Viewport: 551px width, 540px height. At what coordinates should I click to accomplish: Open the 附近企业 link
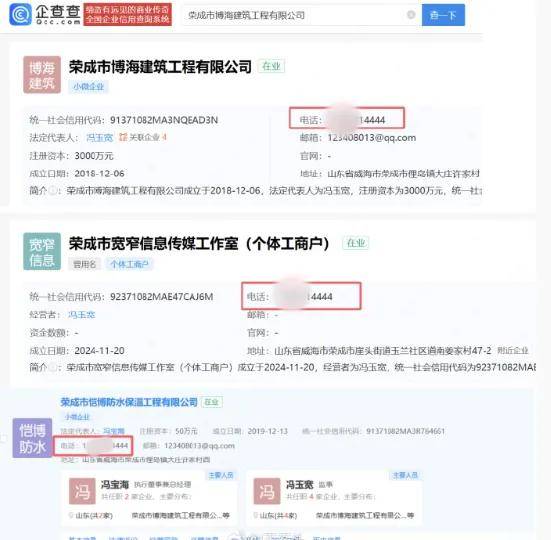pos(513,351)
